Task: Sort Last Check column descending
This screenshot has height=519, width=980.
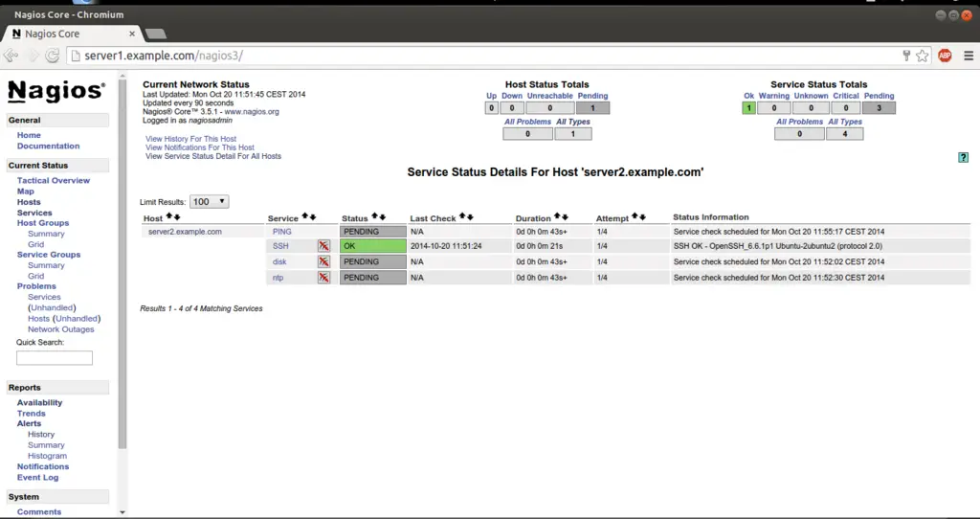Action: tap(470, 217)
